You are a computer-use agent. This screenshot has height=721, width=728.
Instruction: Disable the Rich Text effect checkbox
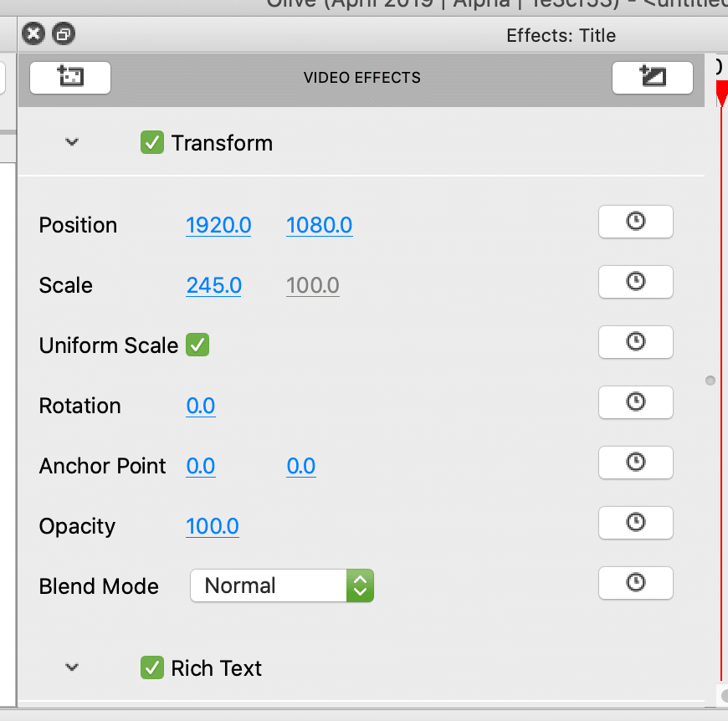click(151, 668)
